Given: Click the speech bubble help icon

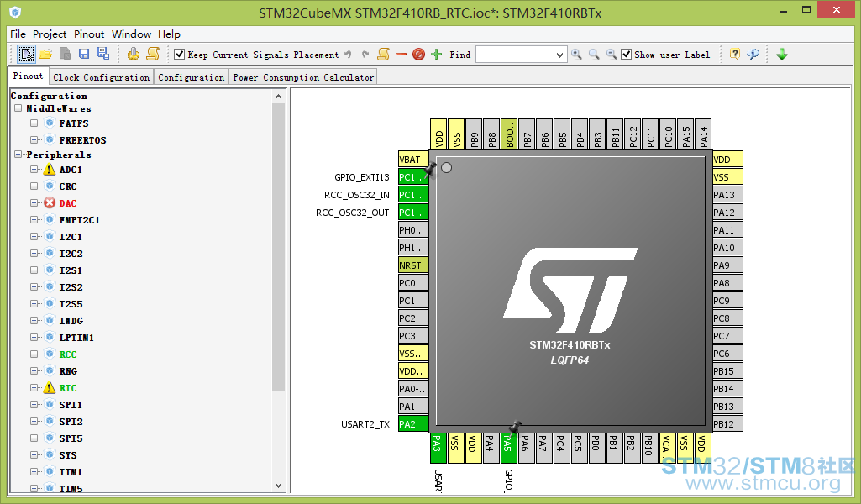Looking at the screenshot, I should tap(753, 54).
